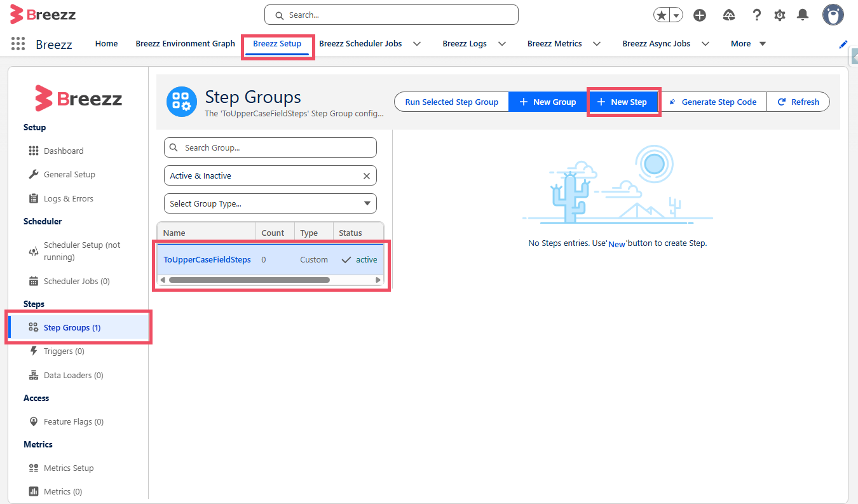Select the Breezz Setup tab
Image resolution: width=858 pixels, height=504 pixels.
click(x=277, y=44)
